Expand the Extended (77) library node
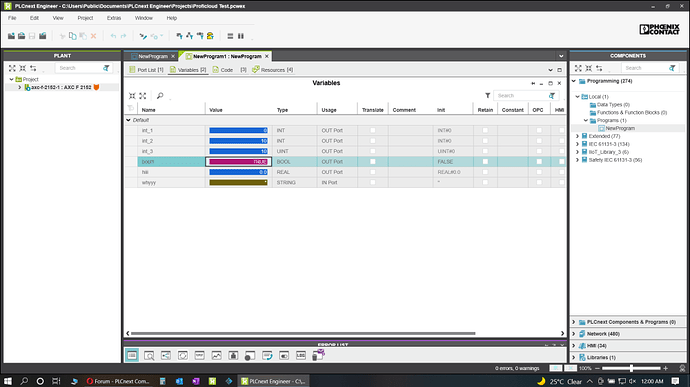This screenshot has height=387, width=690. click(577, 136)
